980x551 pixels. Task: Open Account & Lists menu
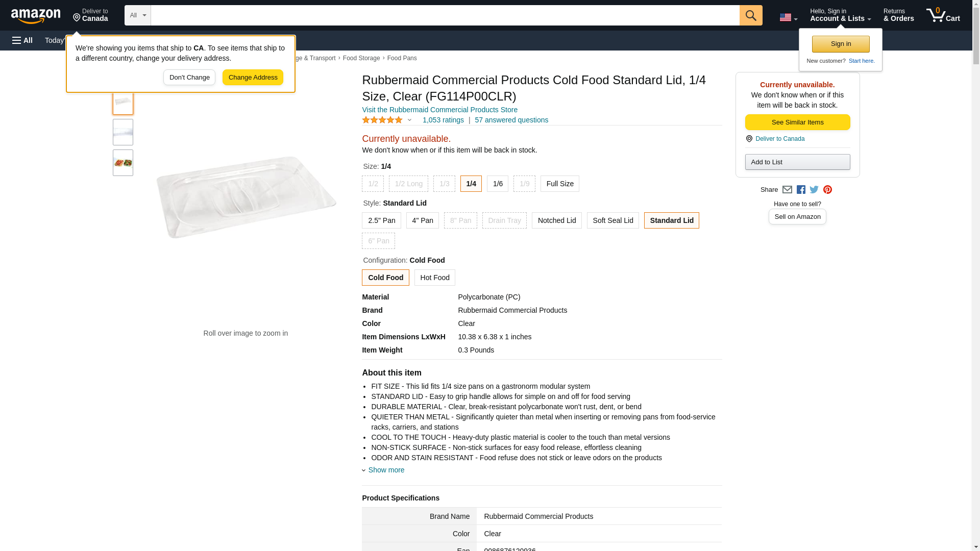[840, 15]
